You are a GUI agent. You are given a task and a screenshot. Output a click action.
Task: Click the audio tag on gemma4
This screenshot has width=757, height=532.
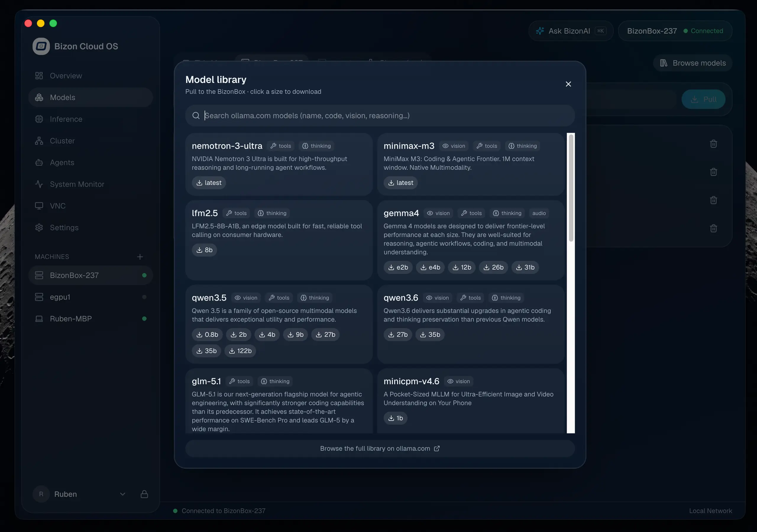pos(539,213)
